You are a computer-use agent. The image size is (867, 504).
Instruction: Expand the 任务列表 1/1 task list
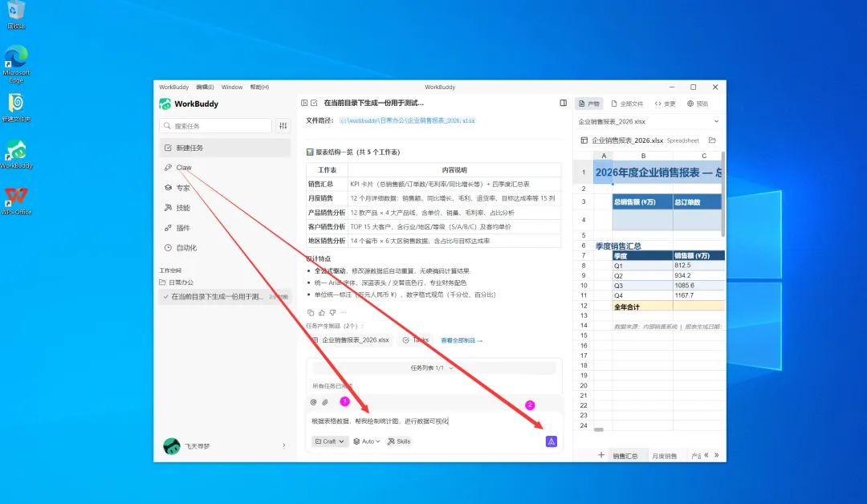[x=433, y=368]
